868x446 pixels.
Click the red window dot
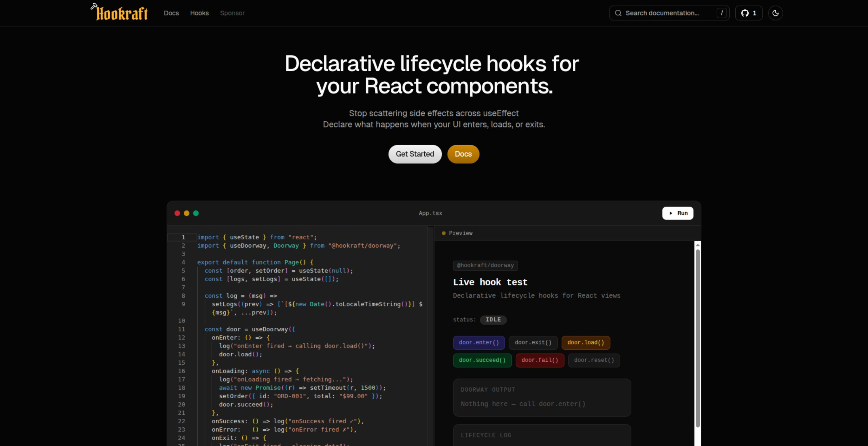point(177,213)
